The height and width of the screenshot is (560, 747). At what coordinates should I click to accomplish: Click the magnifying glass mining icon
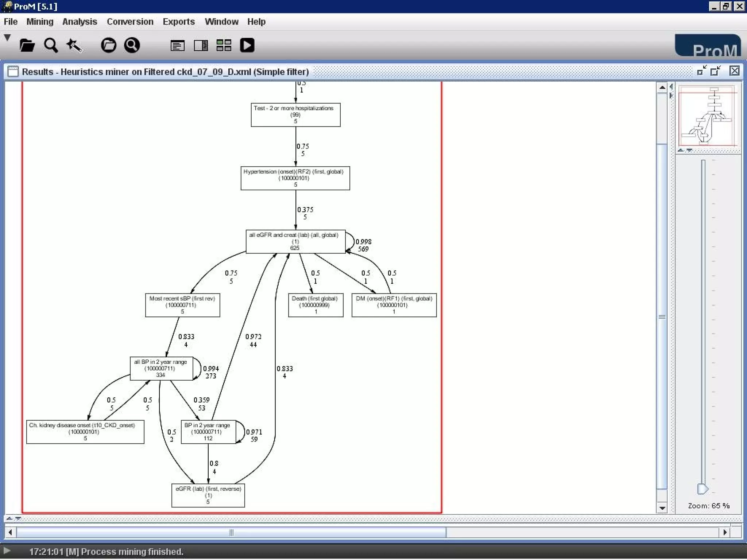(x=51, y=46)
